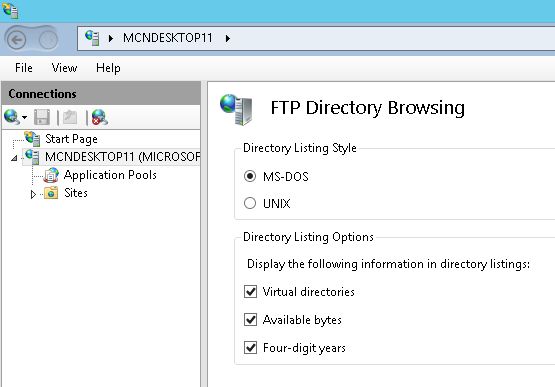Click the Directory Listing Options group label

click(x=308, y=237)
